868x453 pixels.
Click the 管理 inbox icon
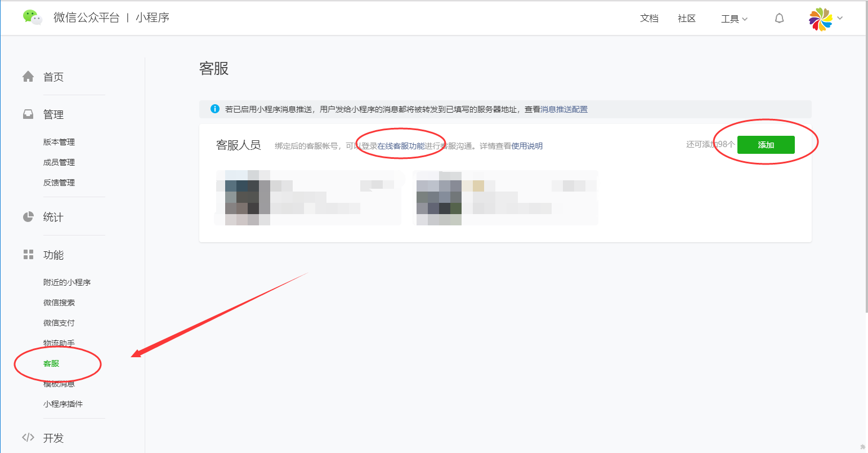[28, 114]
